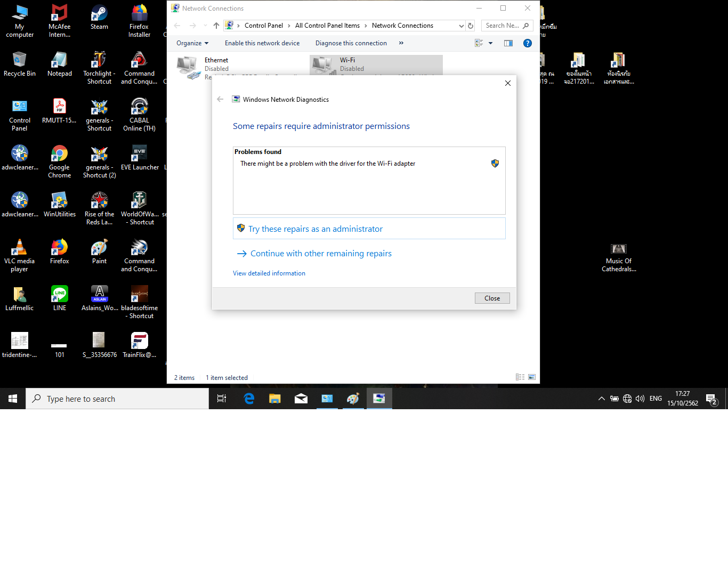The height and width of the screenshot is (568, 728).
Task: Switch to large icons view in status bar
Action: 532,377
